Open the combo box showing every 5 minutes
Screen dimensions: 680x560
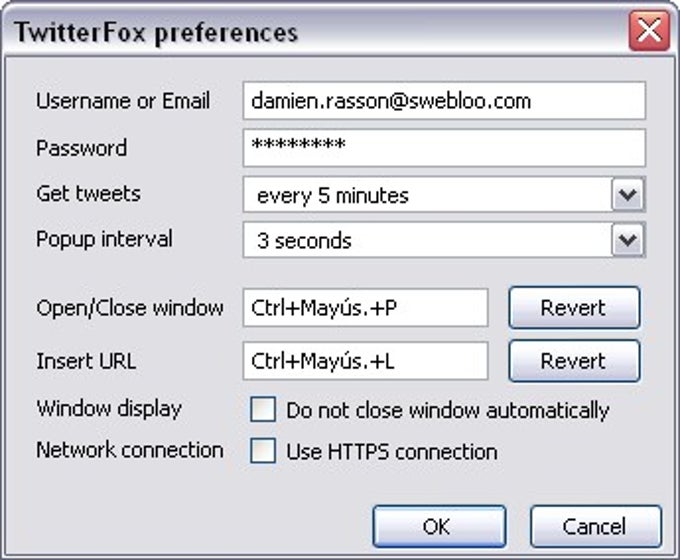pos(444,195)
